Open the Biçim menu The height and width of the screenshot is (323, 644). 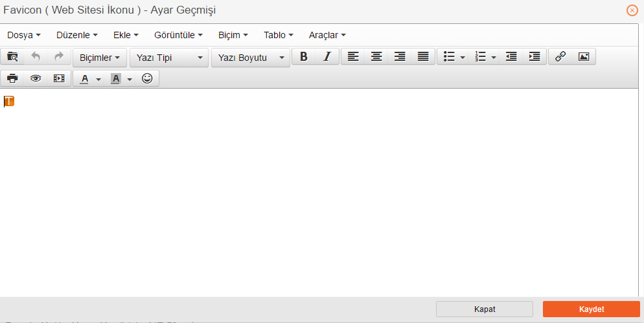(x=233, y=35)
